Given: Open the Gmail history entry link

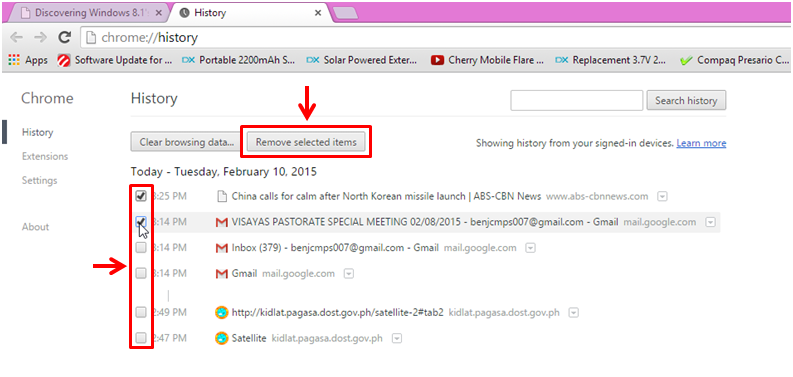Looking at the screenshot, I should 244,274.
